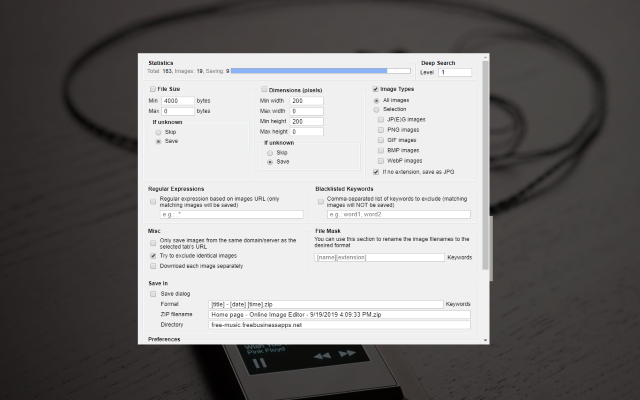Viewport: 640px width, 400px height.
Task: Click Keywords link beside File Mask field
Action: tap(460, 257)
